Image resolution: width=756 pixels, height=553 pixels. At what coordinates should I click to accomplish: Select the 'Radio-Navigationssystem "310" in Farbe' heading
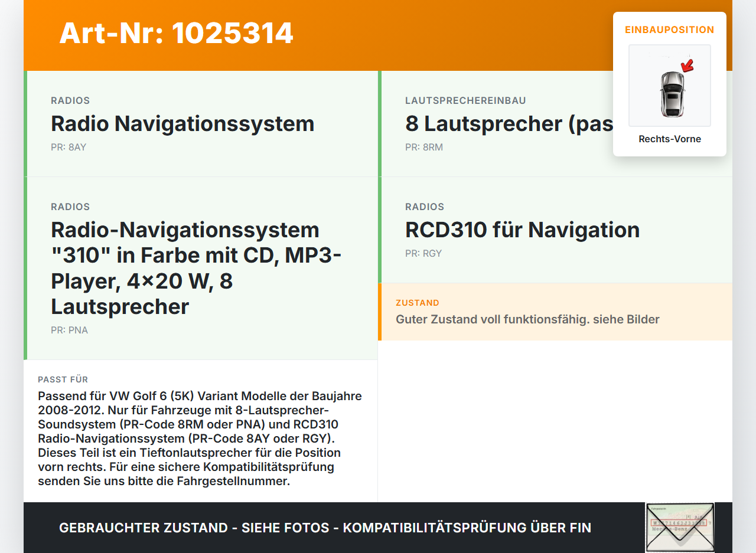pos(197,268)
